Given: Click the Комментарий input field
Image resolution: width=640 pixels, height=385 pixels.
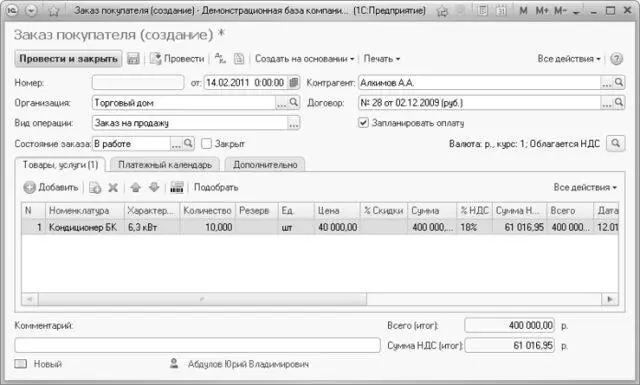Looking at the screenshot, I should pos(198,345).
